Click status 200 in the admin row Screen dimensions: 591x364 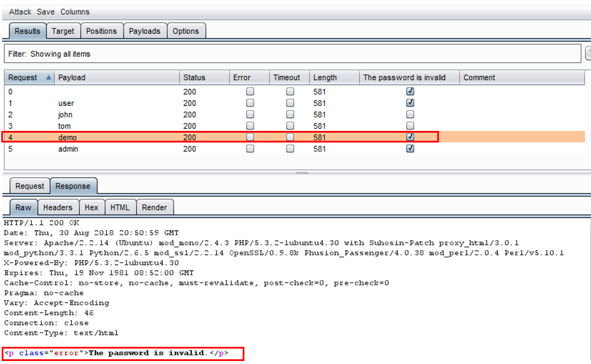pyautogui.click(x=189, y=149)
